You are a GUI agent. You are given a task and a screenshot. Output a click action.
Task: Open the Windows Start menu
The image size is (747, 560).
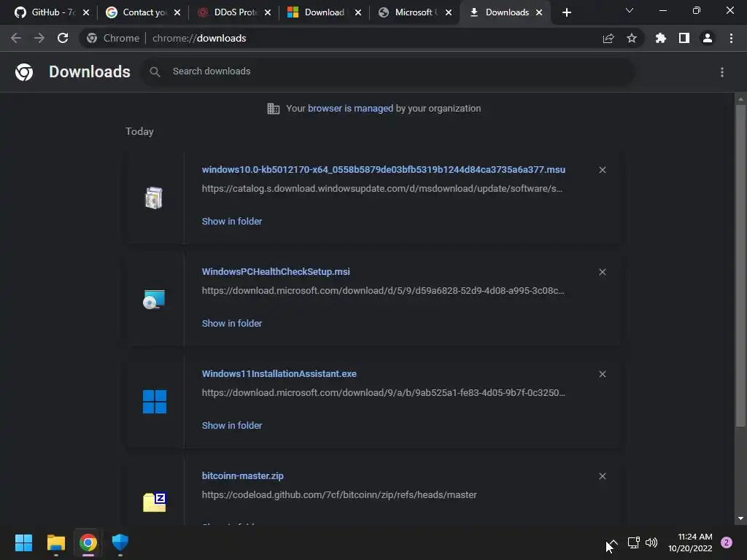point(23,542)
